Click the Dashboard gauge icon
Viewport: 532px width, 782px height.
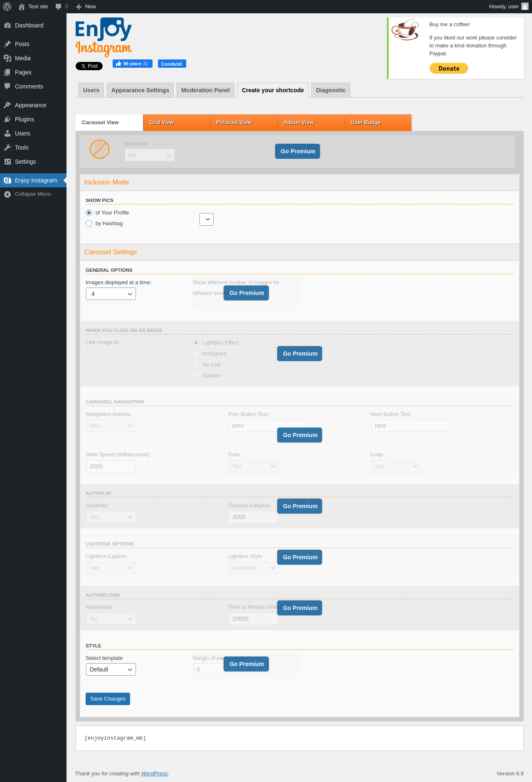coord(7,25)
